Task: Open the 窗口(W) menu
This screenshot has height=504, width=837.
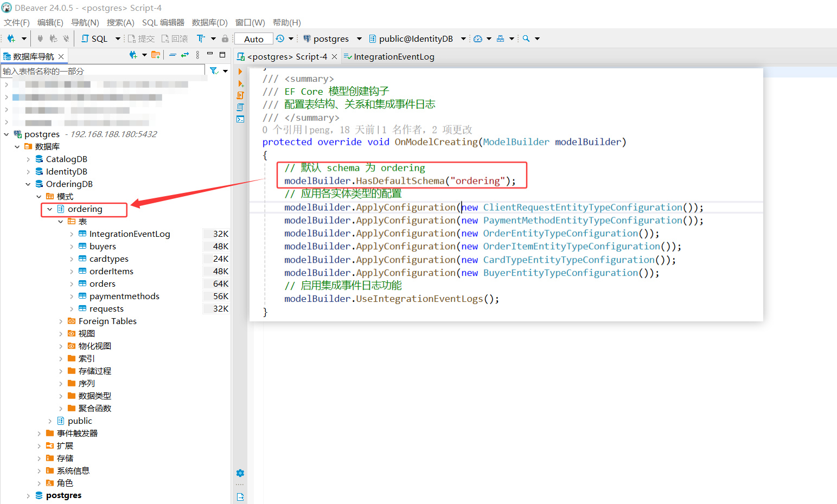Action: click(x=250, y=22)
